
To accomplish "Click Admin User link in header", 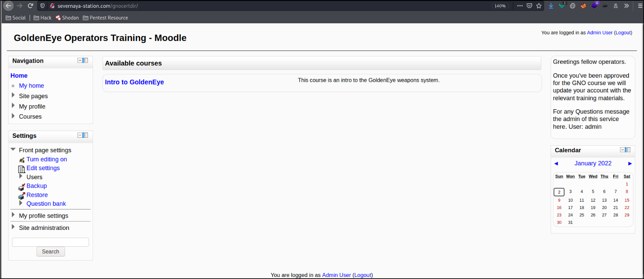I will (600, 33).
